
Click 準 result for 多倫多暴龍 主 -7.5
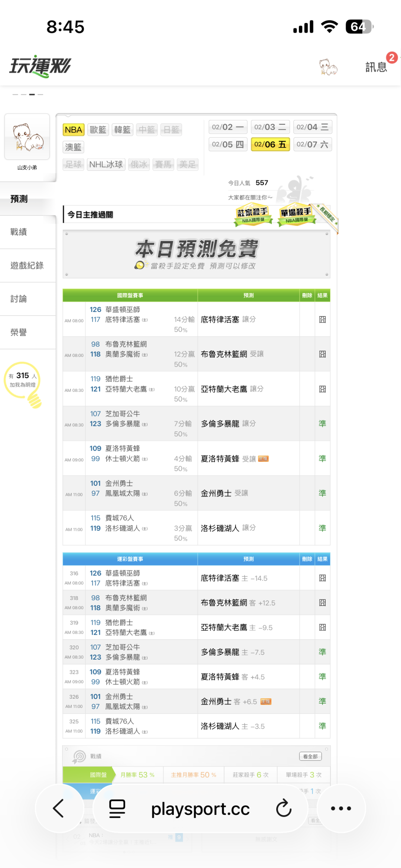pyautogui.click(x=322, y=652)
